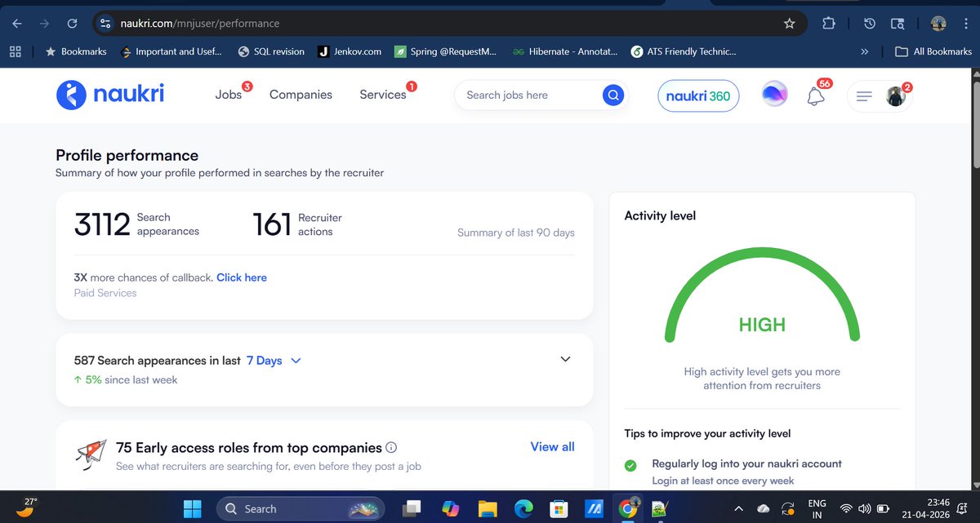980x523 pixels.
Task: Open the Important and Usef... bookmark
Action: [171, 51]
